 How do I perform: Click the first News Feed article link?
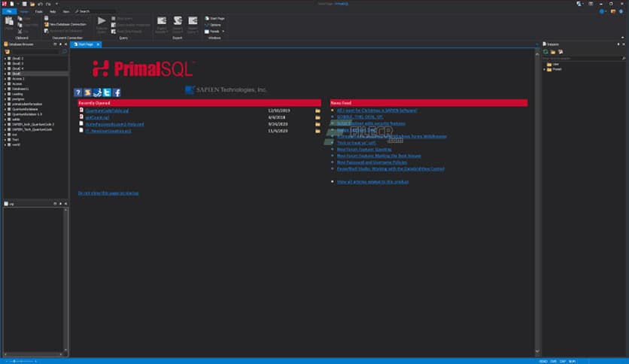(x=377, y=111)
